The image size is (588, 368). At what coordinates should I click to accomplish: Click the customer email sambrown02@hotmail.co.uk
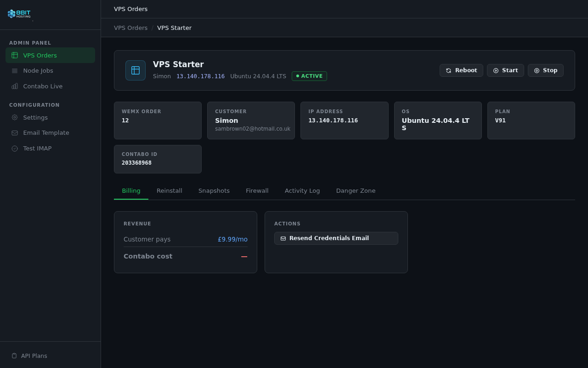(253, 129)
